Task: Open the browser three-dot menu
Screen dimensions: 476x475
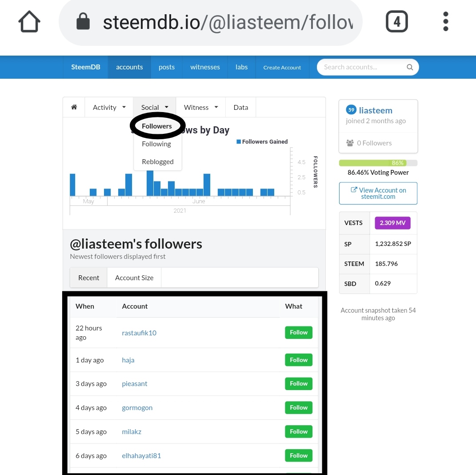Action: click(446, 21)
